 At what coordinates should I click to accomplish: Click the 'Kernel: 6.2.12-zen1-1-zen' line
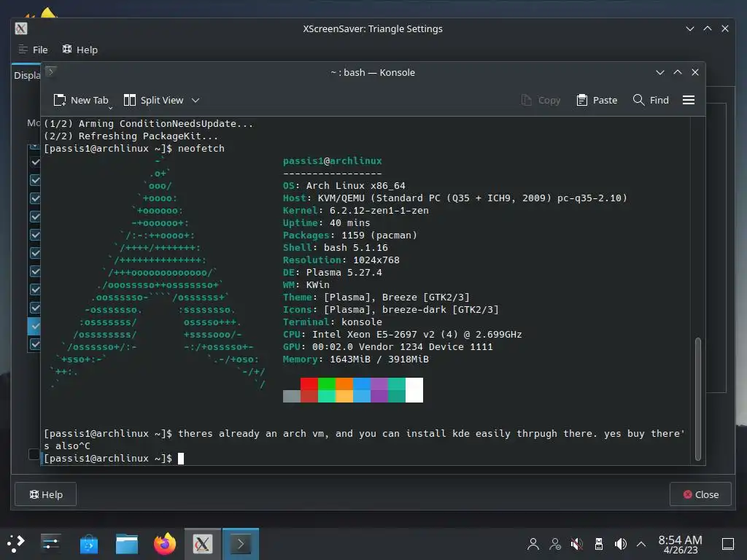pos(355,211)
